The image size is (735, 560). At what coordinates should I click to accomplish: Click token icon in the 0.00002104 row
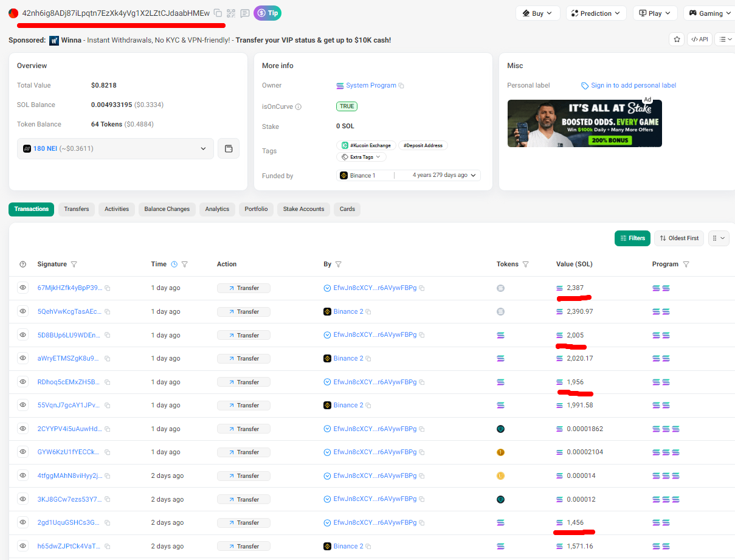501,452
